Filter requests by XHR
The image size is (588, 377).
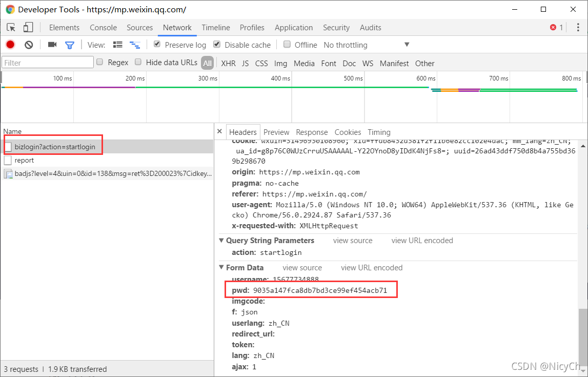(228, 64)
